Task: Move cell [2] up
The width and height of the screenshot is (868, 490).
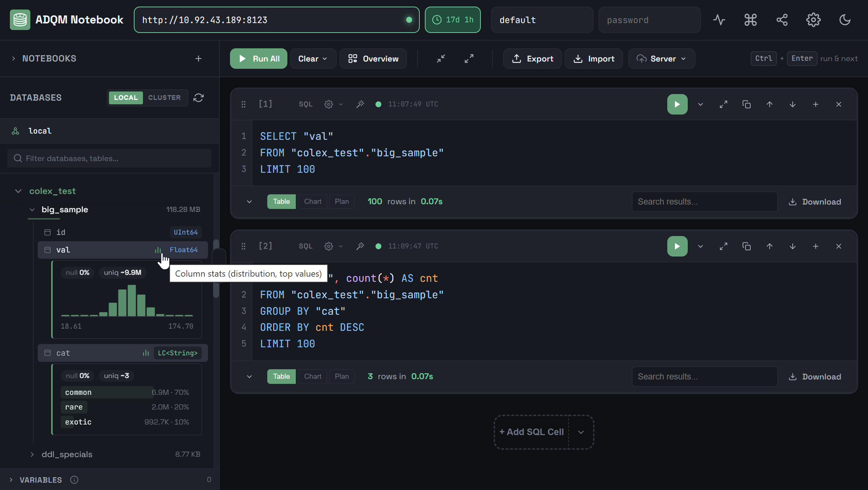Action: click(x=769, y=246)
